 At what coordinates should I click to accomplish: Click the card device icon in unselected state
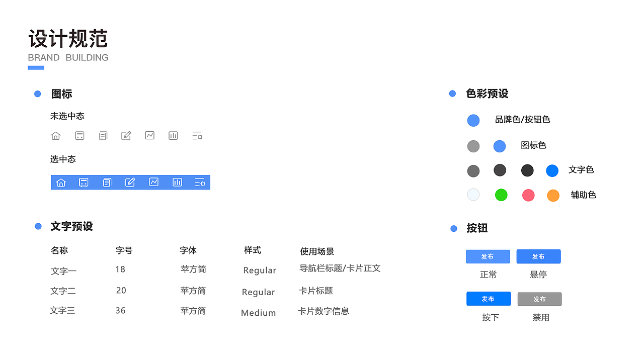[79, 135]
